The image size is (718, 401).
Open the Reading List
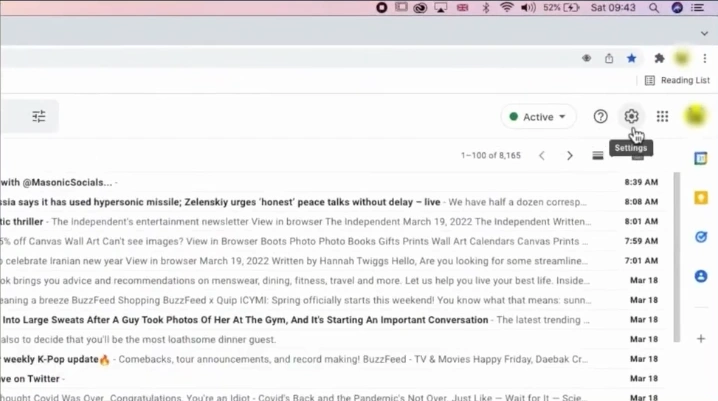tap(677, 80)
